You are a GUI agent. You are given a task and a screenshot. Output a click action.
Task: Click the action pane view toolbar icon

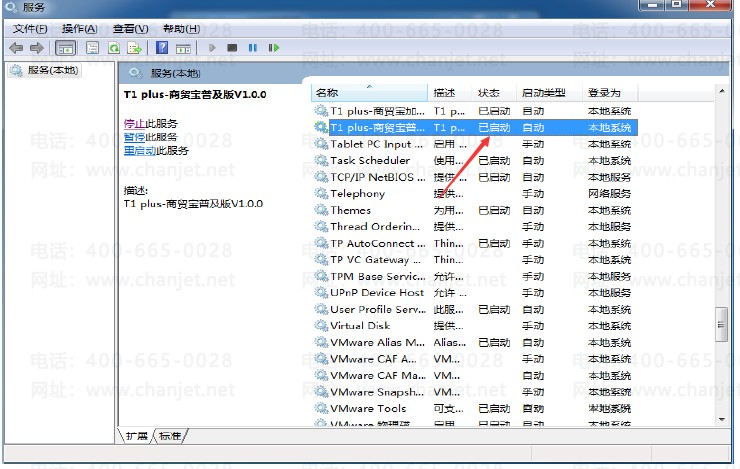[x=183, y=48]
